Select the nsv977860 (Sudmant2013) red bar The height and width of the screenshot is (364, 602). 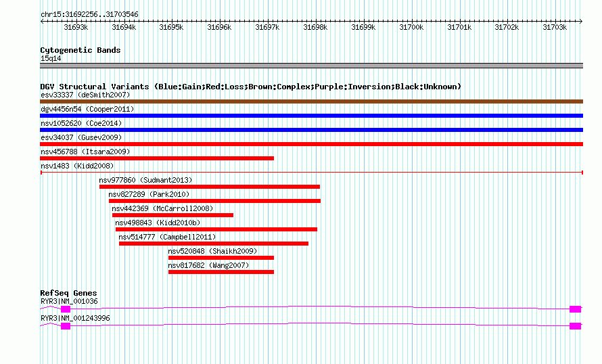pos(210,187)
